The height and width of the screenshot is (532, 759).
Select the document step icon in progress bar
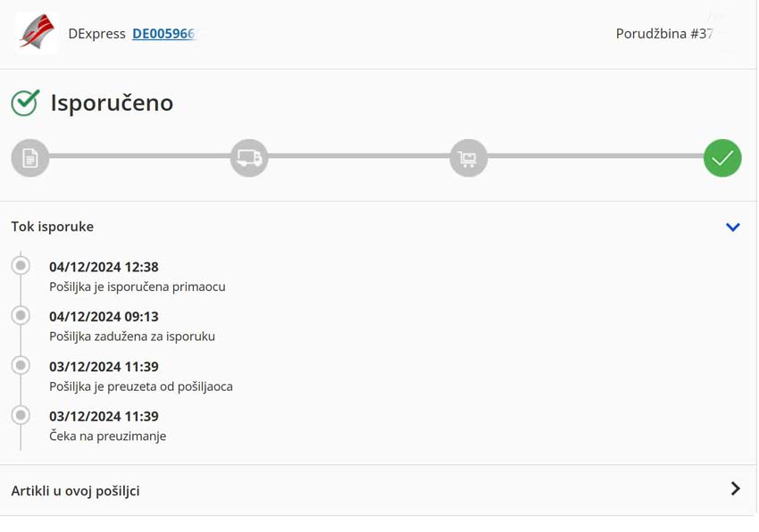click(x=30, y=158)
